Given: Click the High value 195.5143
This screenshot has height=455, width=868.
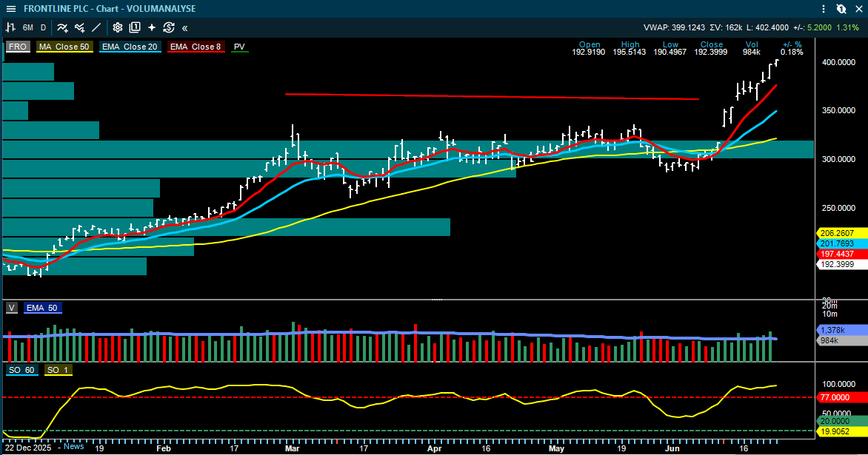Looking at the screenshot, I should (629, 52).
